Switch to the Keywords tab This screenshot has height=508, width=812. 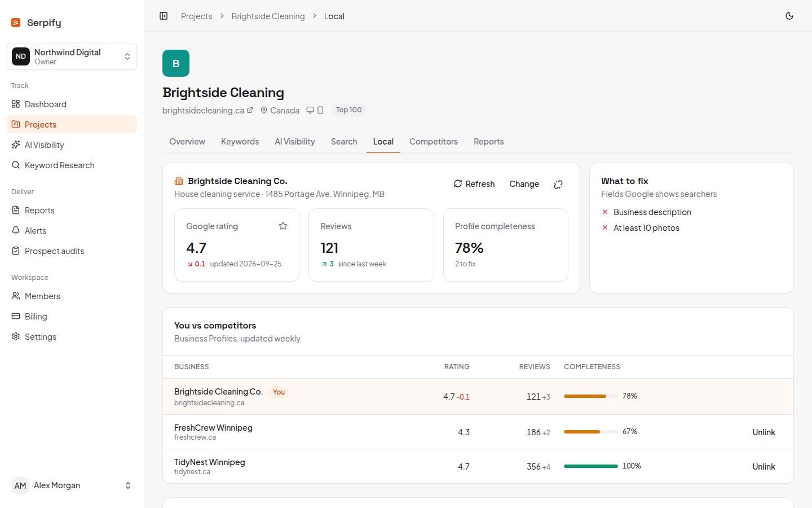click(x=240, y=142)
